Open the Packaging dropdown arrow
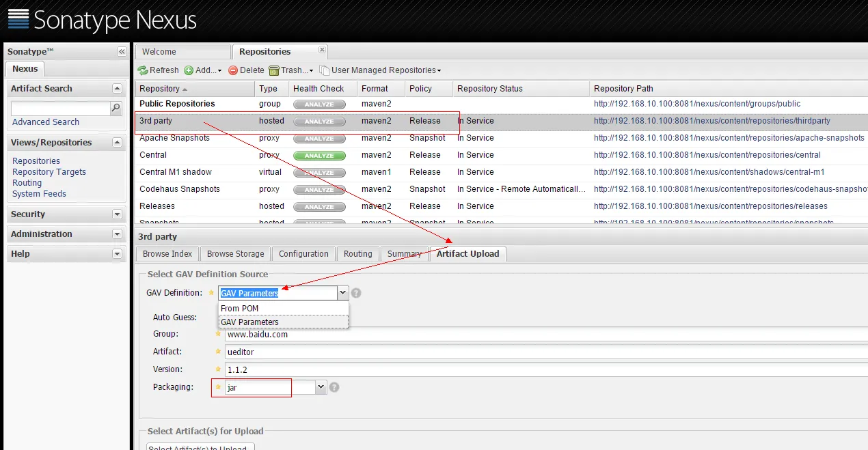868x450 pixels. (321, 387)
